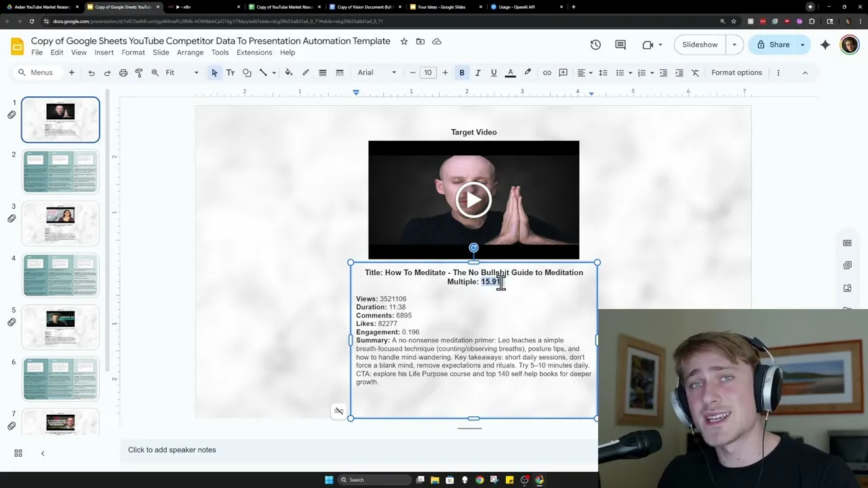The height and width of the screenshot is (488, 868).
Task: Open the Format menu
Action: tap(133, 52)
